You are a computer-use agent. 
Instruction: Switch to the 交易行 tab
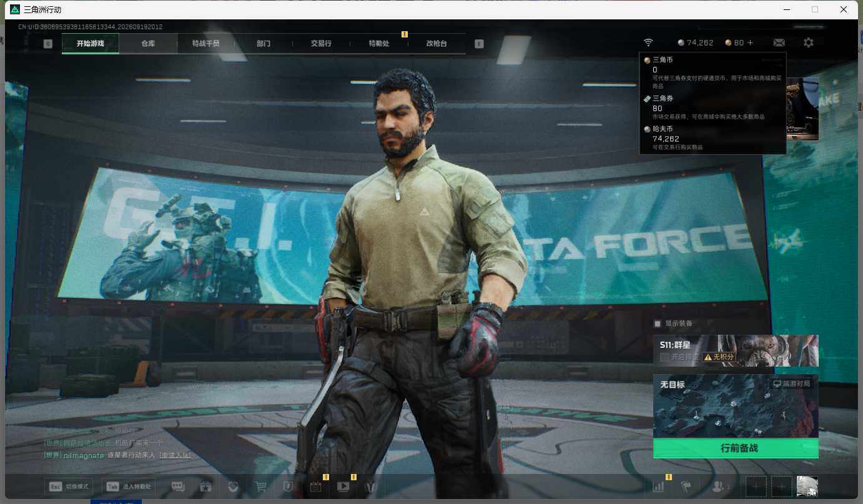pos(321,44)
